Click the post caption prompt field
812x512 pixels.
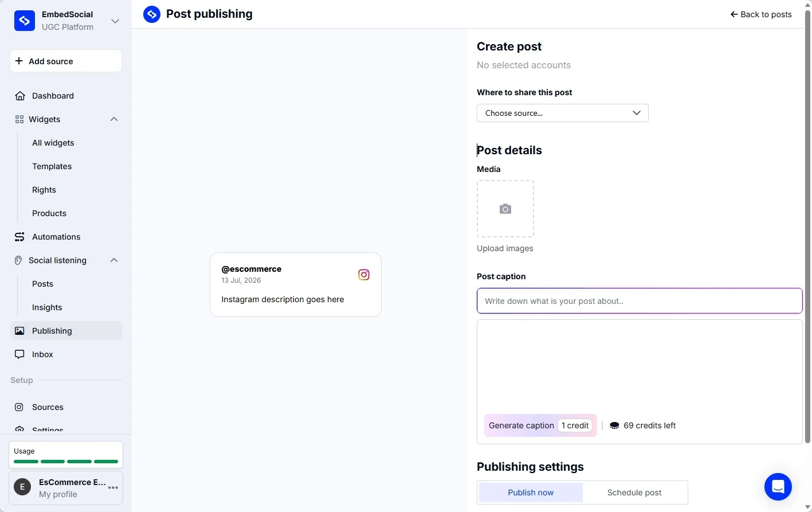point(640,301)
